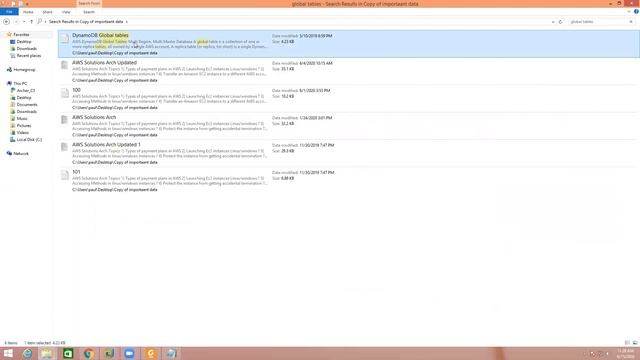Open Music folder under This PC
This screenshot has width=640, height=360.
[22, 118]
